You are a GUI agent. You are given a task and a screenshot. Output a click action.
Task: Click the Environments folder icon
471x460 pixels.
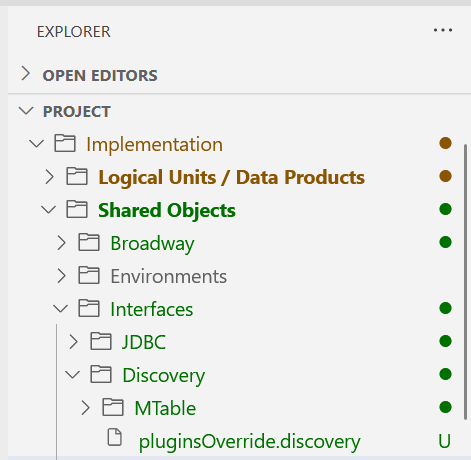[x=89, y=275]
